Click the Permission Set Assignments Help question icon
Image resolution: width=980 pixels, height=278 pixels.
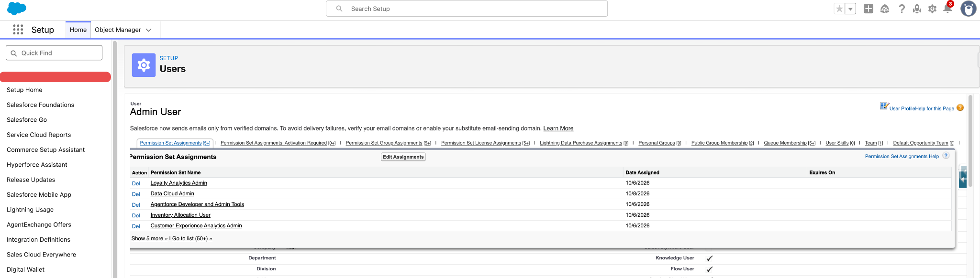(x=946, y=156)
